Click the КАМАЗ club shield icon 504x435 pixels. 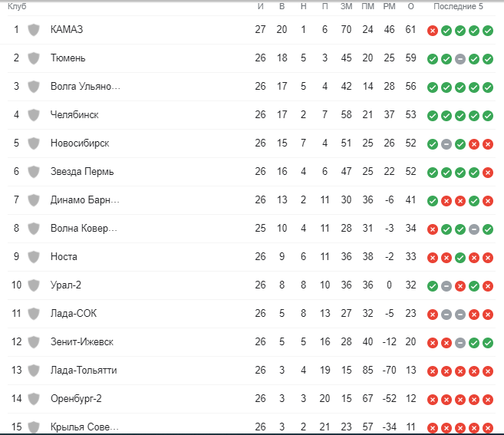click(34, 30)
